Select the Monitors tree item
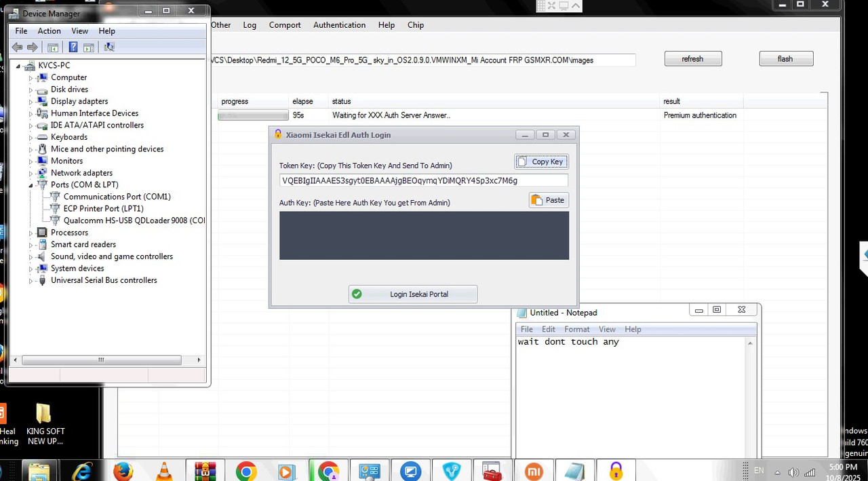Image resolution: width=868 pixels, height=481 pixels. coord(66,161)
